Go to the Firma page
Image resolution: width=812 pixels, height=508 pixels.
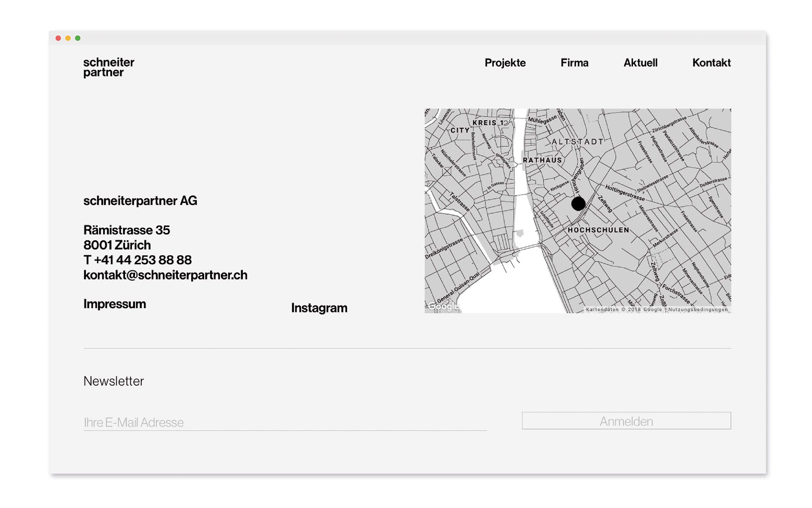pyautogui.click(x=574, y=63)
